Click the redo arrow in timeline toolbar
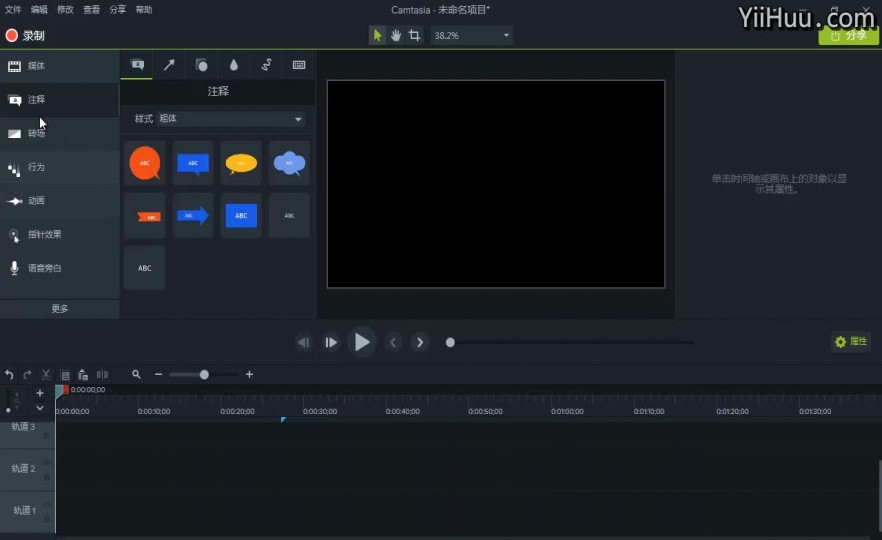This screenshot has height=540, width=882. click(27, 375)
